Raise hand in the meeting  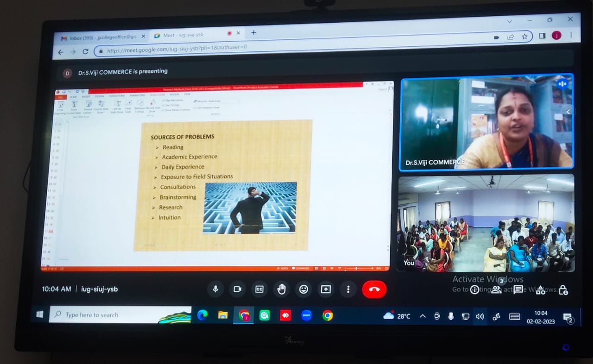pyautogui.click(x=281, y=289)
